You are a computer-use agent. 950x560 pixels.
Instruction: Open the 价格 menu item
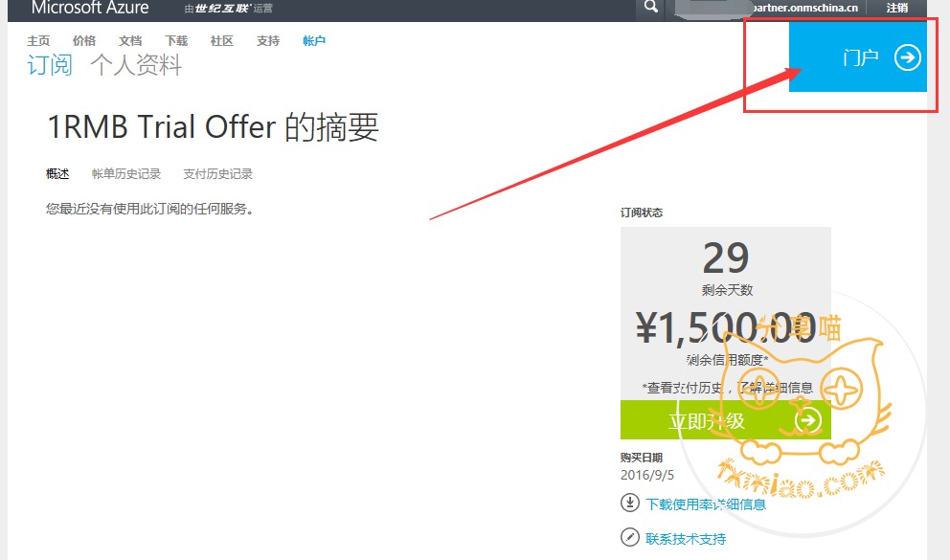[84, 40]
